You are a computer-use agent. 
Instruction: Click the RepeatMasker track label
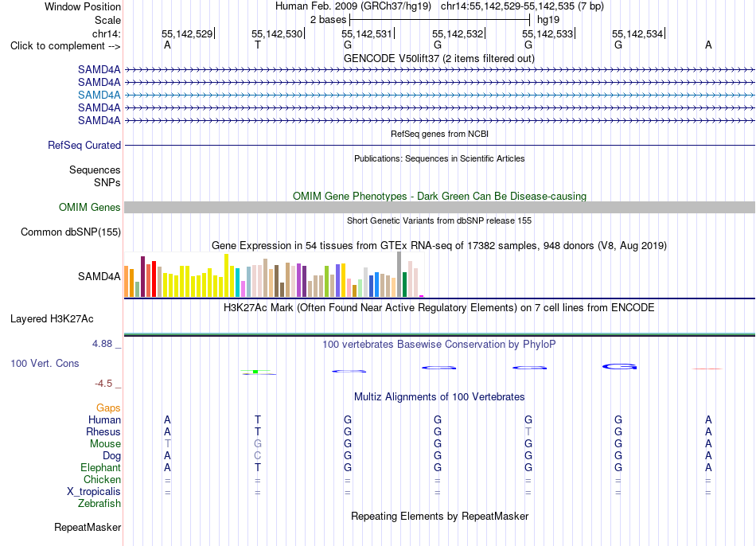coord(88,527)
